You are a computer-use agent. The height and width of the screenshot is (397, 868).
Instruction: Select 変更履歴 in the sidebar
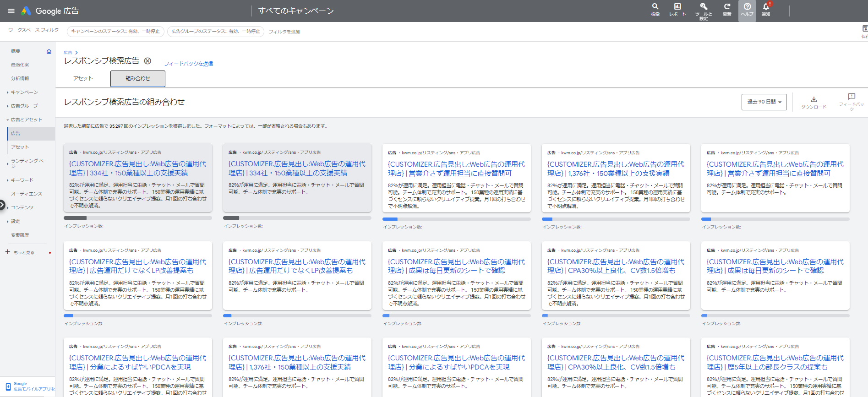pos(20,235)
